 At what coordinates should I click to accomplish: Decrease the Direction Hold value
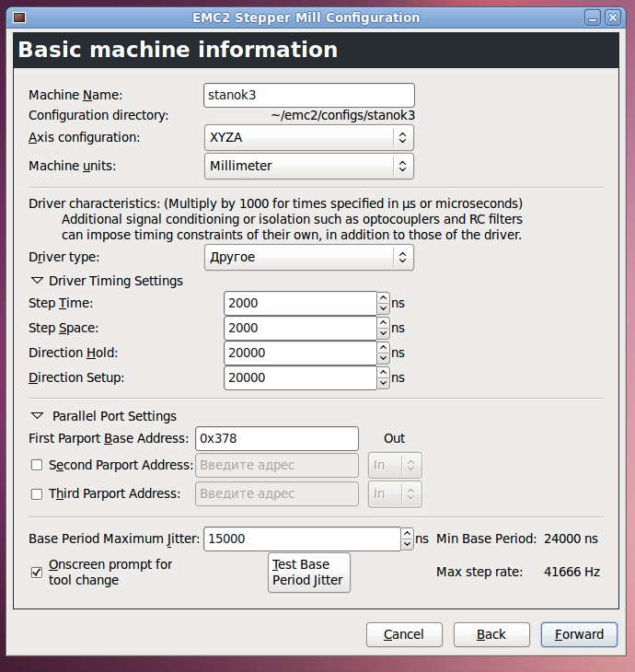pyautogui.click(x=384, y=359)
